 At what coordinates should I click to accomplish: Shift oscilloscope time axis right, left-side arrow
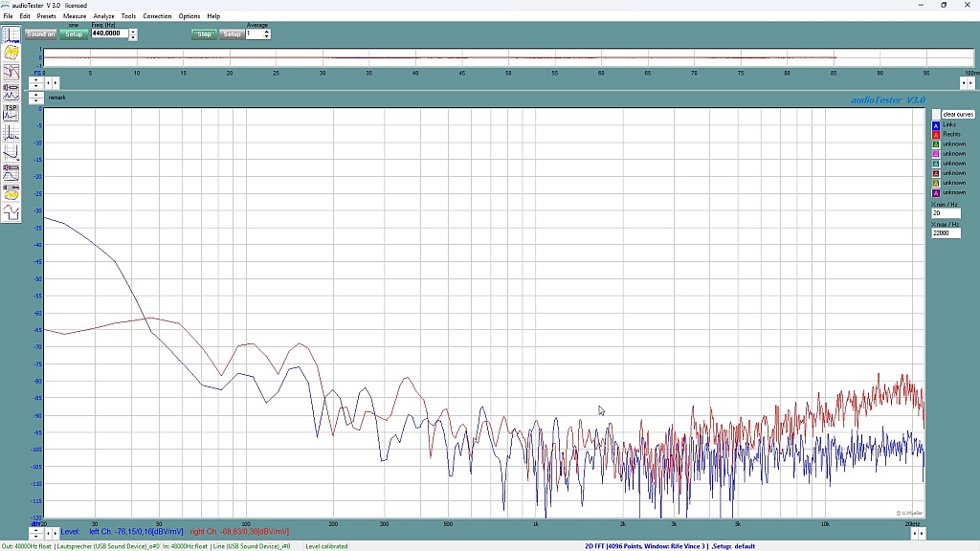click(56, 82)
